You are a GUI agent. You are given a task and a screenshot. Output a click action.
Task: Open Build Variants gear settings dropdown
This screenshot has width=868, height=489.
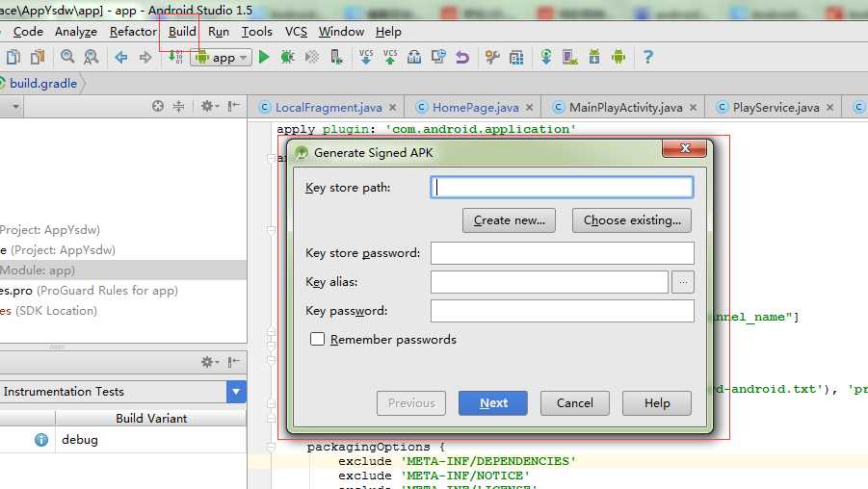(210, 362)
